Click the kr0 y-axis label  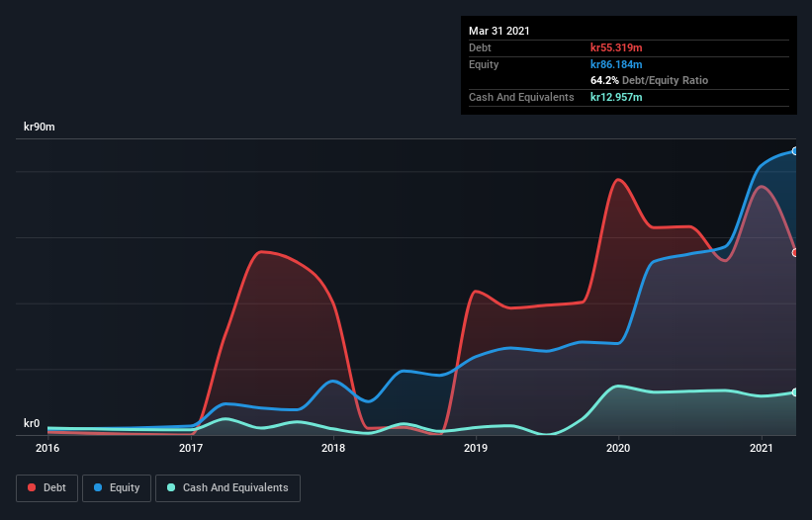click(x=32, y=423)
